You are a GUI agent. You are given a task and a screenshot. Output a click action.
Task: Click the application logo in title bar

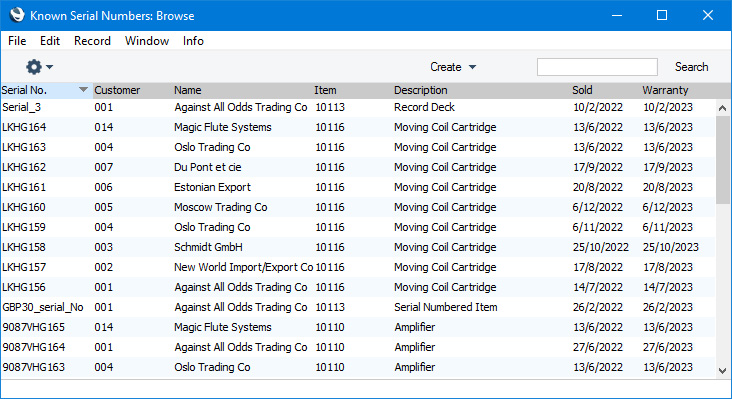(x=17, y=15)
